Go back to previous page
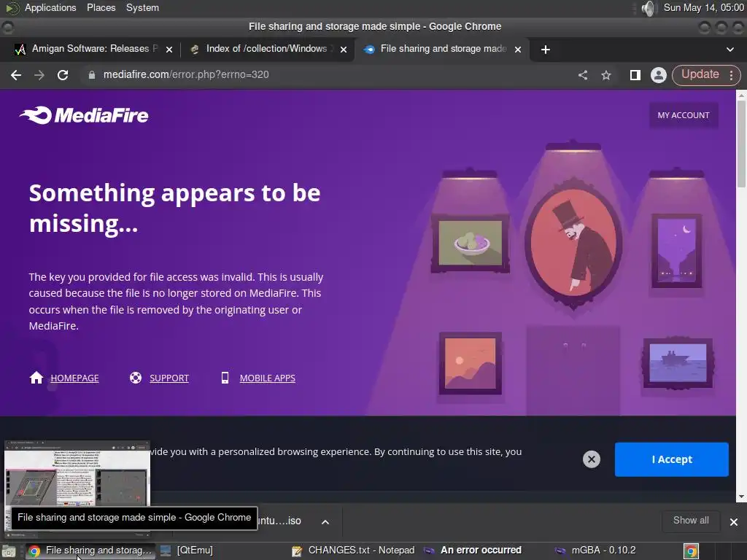 (x=16, y=75)
